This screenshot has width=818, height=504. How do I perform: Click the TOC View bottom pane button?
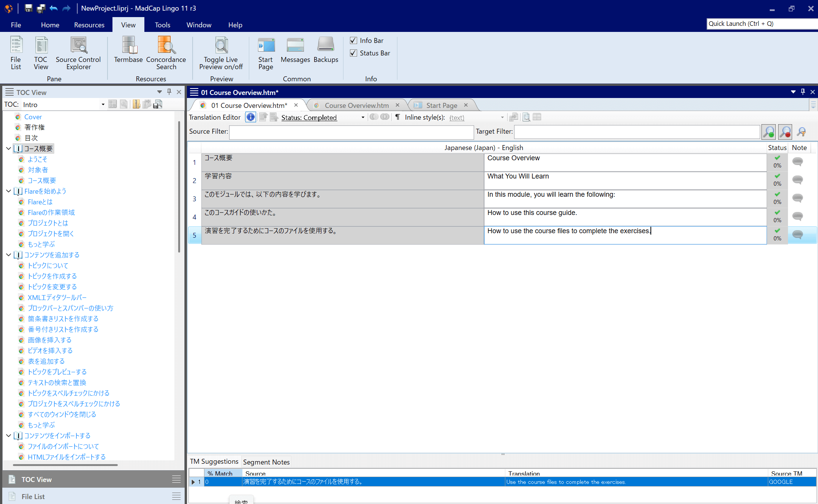93,479
